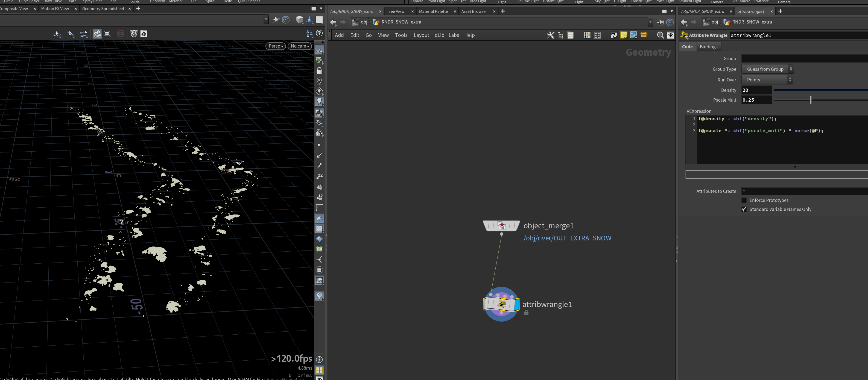Click the headlight bulb icon in display sidebar

click(x=319, y=101)
